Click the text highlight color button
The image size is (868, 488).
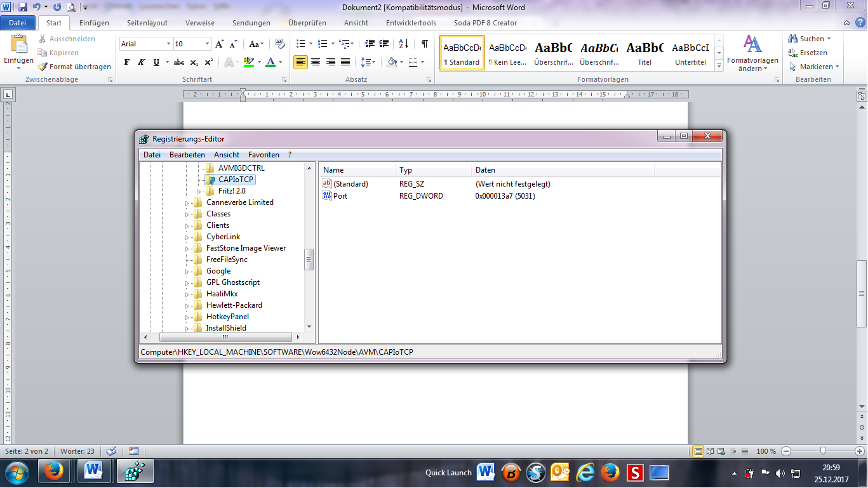tap(248, 62)
